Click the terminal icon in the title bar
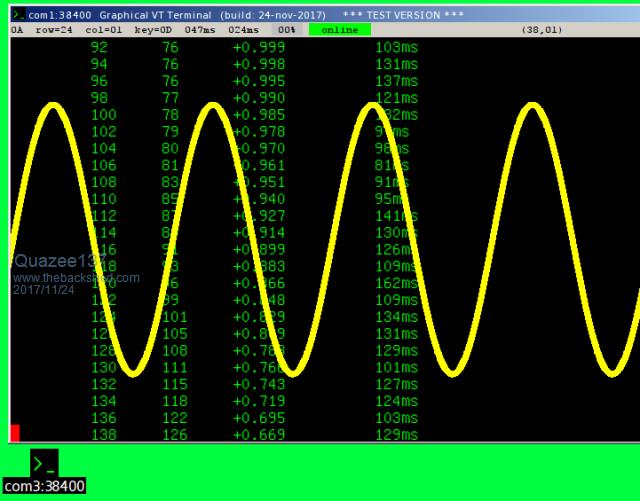Image resolution: width=640 pixels, height=501 pixels. [x=18, y=15]
